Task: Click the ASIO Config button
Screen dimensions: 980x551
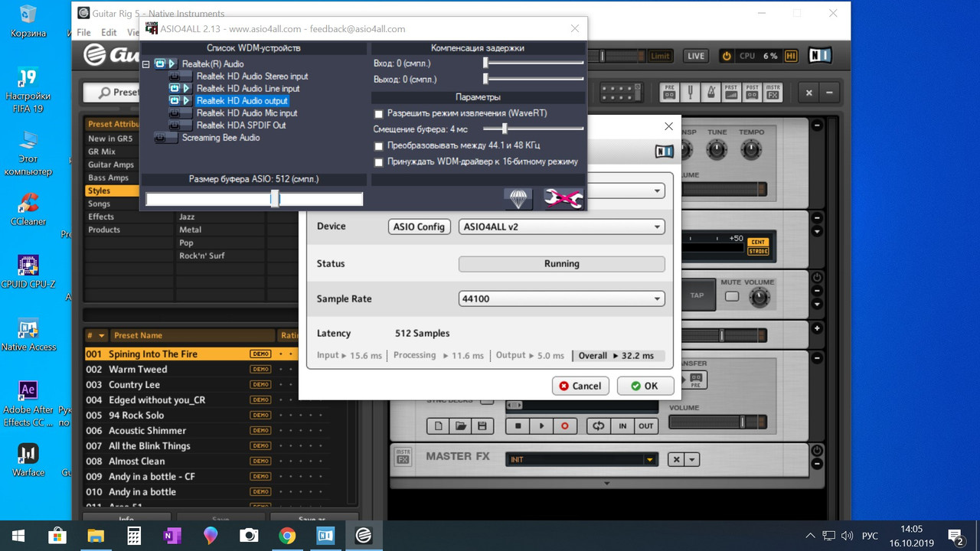Action: [x=419, y=227]
